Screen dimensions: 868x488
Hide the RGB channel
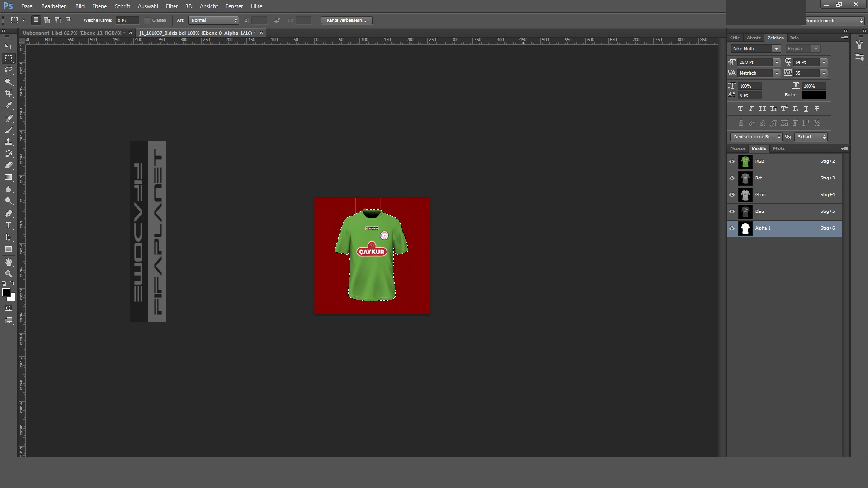pyautogui.click(x=732, y=161)
